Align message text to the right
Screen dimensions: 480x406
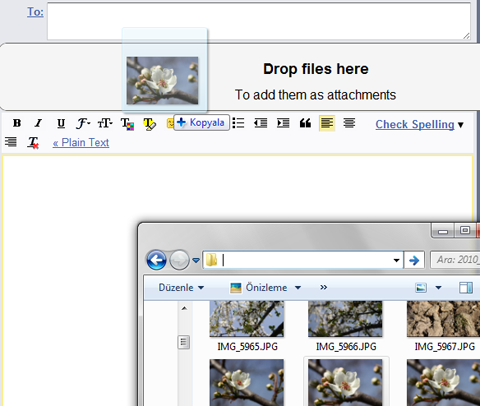(11, 142)
